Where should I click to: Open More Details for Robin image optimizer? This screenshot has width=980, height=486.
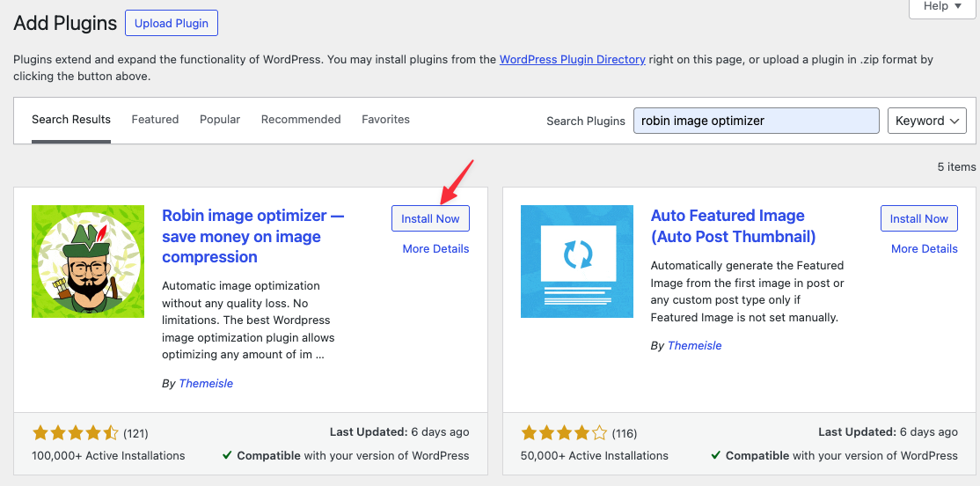tap(435, 249)
